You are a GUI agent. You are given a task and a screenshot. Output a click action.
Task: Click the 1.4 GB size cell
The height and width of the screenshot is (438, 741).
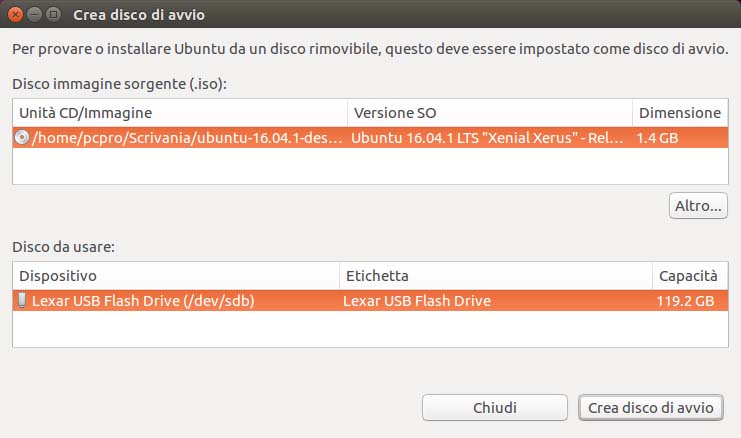coord(658,138)
